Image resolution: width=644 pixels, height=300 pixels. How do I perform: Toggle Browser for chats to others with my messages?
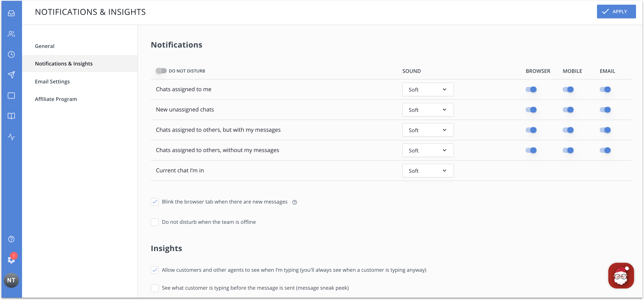(531, 130)
